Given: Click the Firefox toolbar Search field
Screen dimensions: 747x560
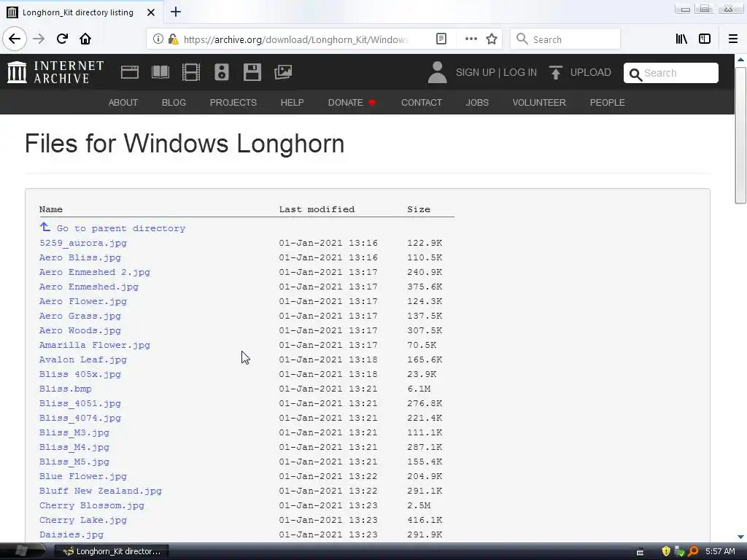Looking at the screenshot, I should pos(565,39).
